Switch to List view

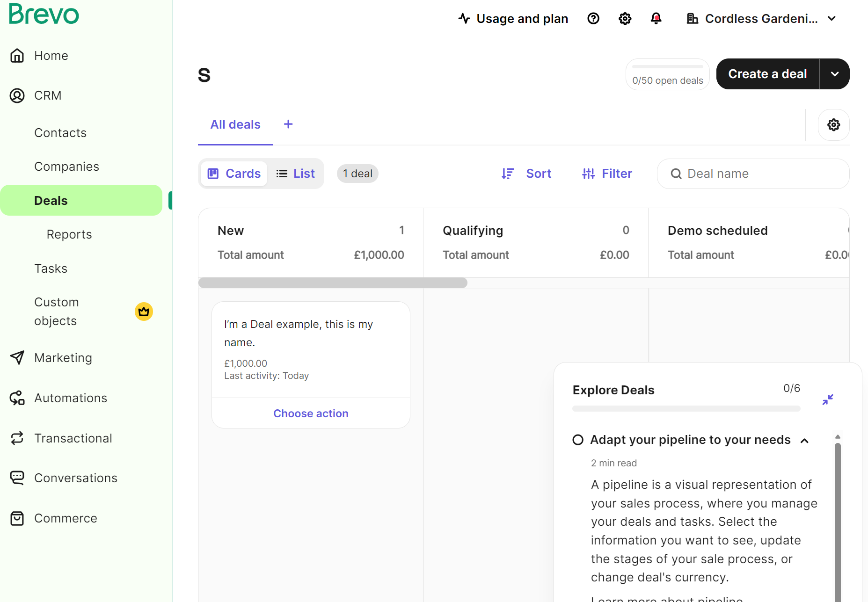(295, 173)
